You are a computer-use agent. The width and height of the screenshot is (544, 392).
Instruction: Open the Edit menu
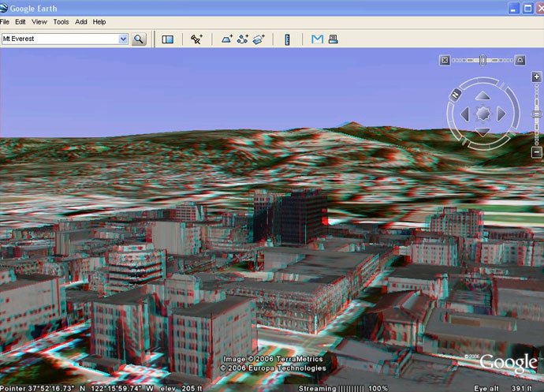tap(20, 22)
